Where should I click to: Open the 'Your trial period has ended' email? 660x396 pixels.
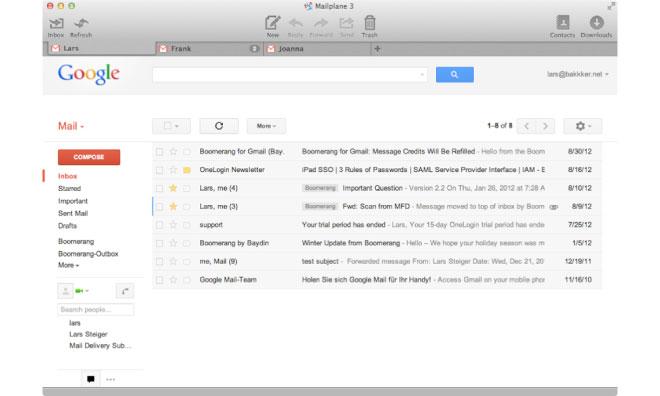(377, 225)
